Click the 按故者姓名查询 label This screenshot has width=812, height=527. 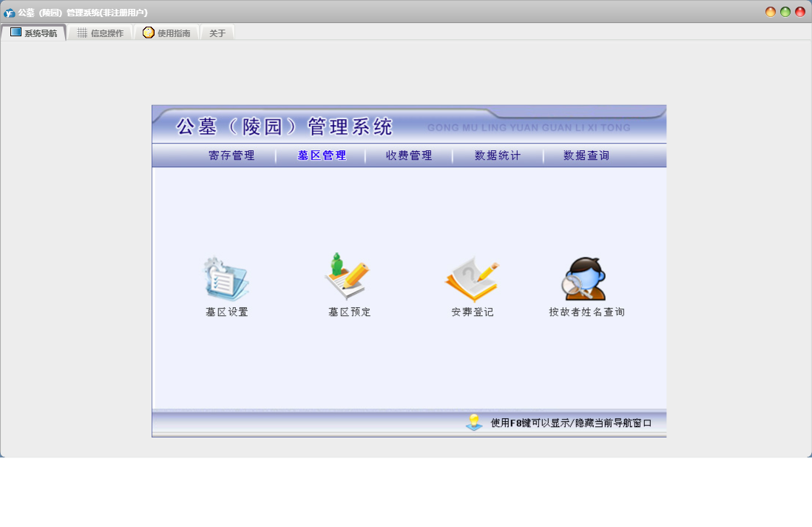click(x=586, y=312)
